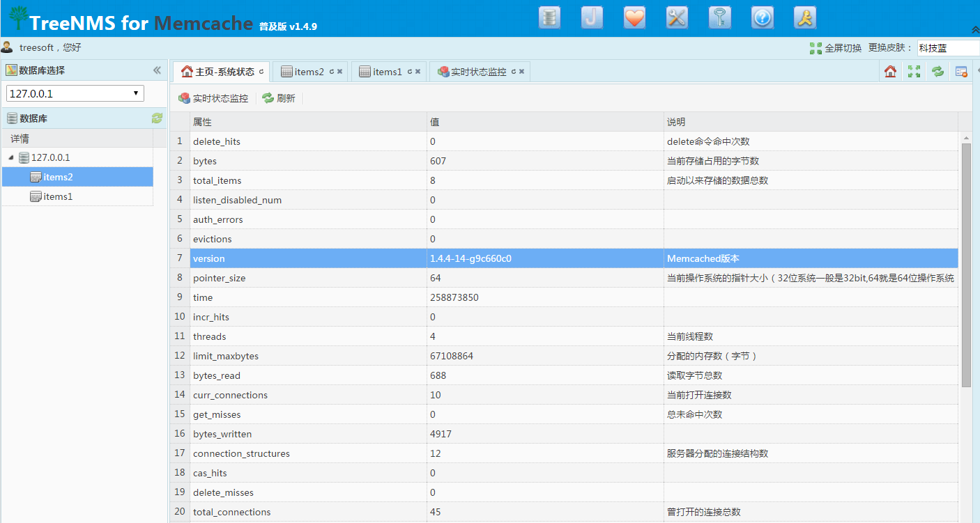Refresh the 数据库 tree panel
The image size is (980, 523).
pyautogui.click(x=157, y=118)
